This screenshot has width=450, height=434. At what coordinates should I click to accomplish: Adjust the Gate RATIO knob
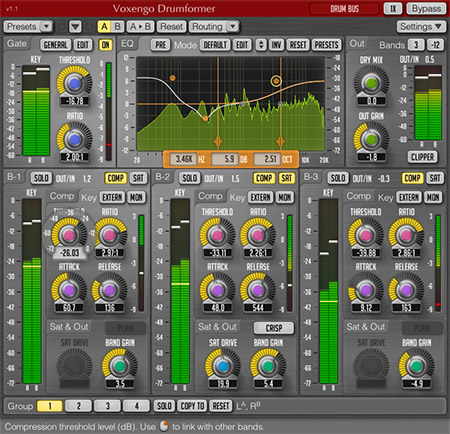tap(74, 139)
